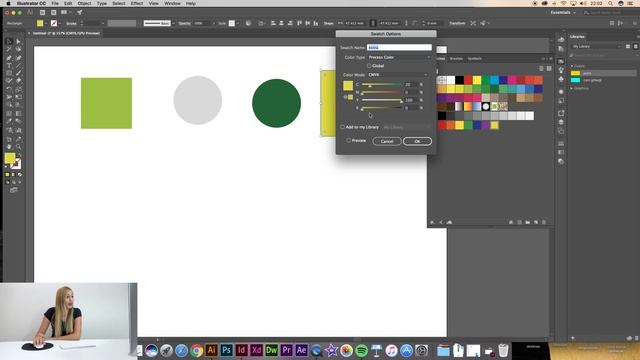Select the Pen tool
The width and height of the screenshot is (640, 360).
(x=9, y=58)
